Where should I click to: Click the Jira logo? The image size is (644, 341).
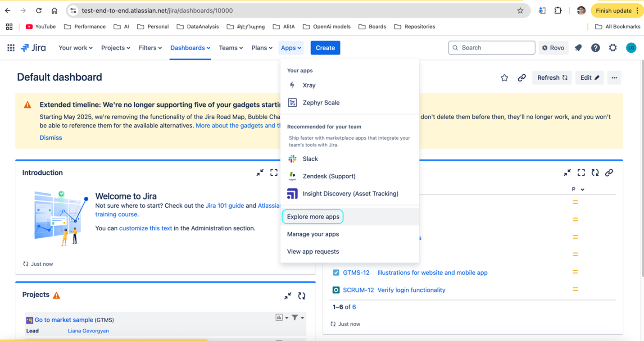pyautogui.click(x=33, y=48)
